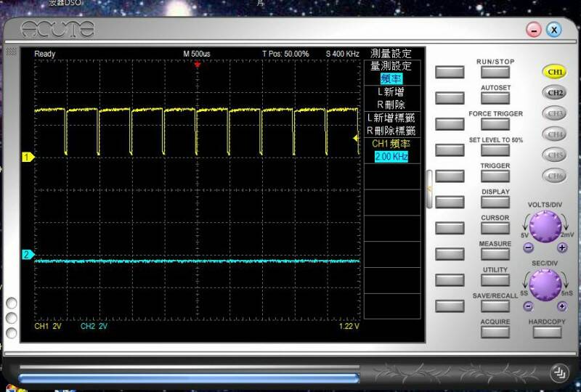Click the AUTOSET button
The width and height of the screenshot is (581, 392).
tap(495, 98)
